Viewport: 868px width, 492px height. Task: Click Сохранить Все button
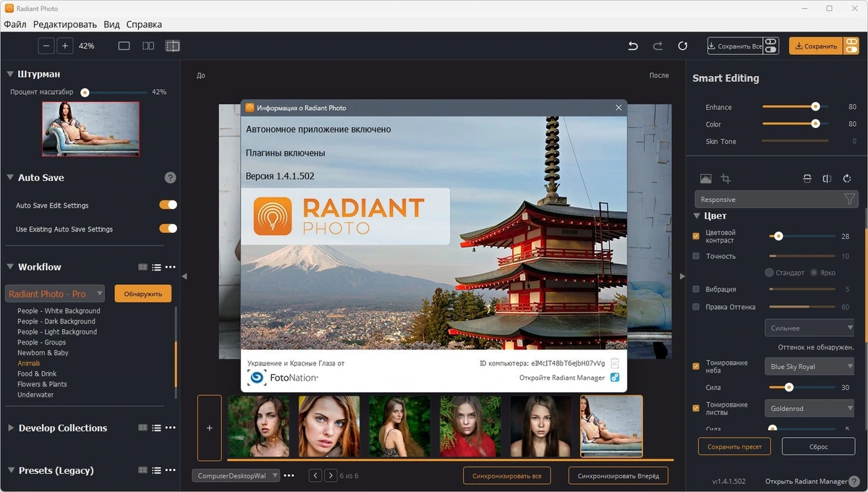click(x=735, y=46)
